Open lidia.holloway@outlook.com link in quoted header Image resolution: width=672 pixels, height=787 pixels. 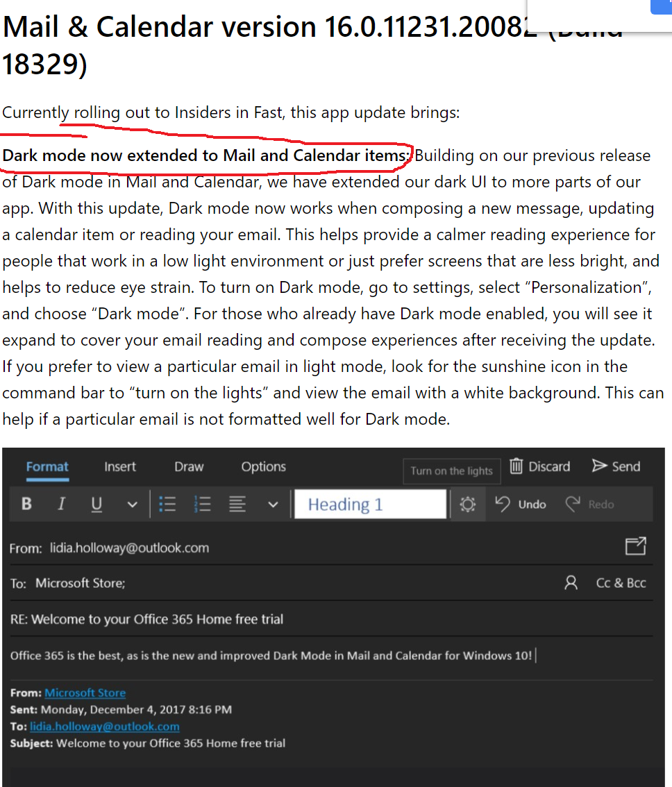pyautogui.click(x=104, y=726)
